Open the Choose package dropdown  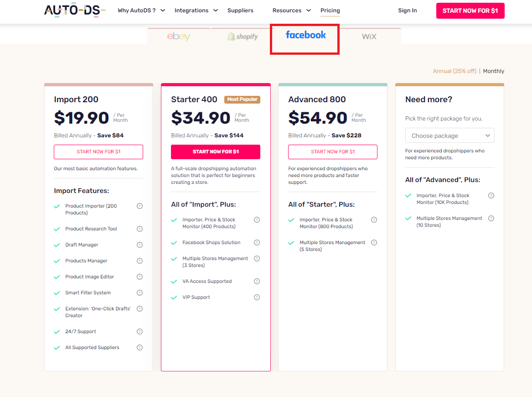point(449,136)
